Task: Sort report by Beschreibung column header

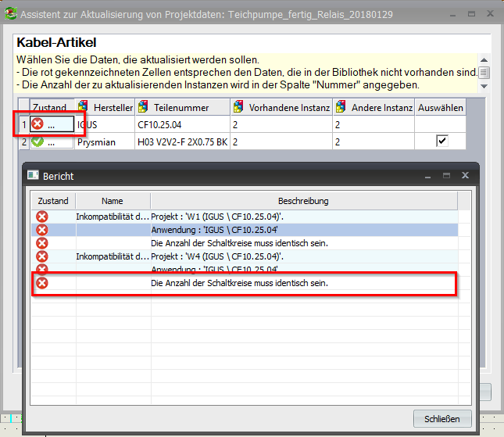Action: pyautogui.click(x=302, y=201)
